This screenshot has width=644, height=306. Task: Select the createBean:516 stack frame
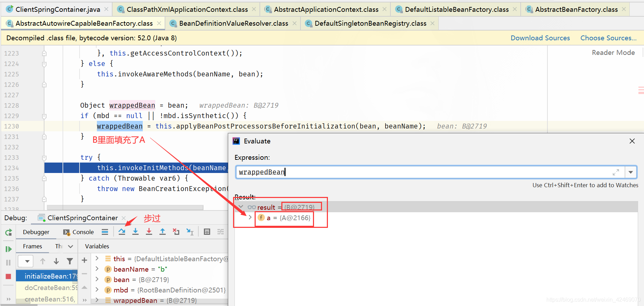pos(47,299)
